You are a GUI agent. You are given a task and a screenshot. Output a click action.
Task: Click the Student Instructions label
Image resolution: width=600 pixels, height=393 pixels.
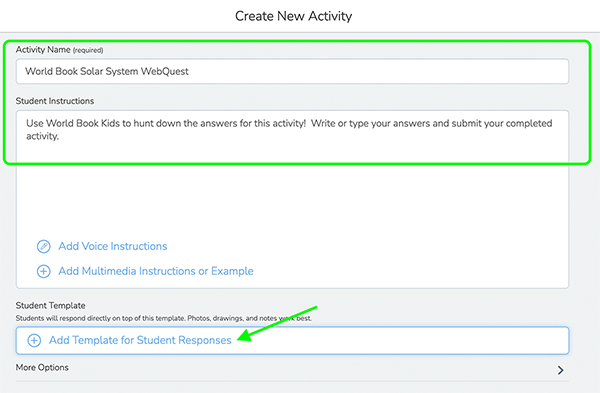tap(55, 101)
